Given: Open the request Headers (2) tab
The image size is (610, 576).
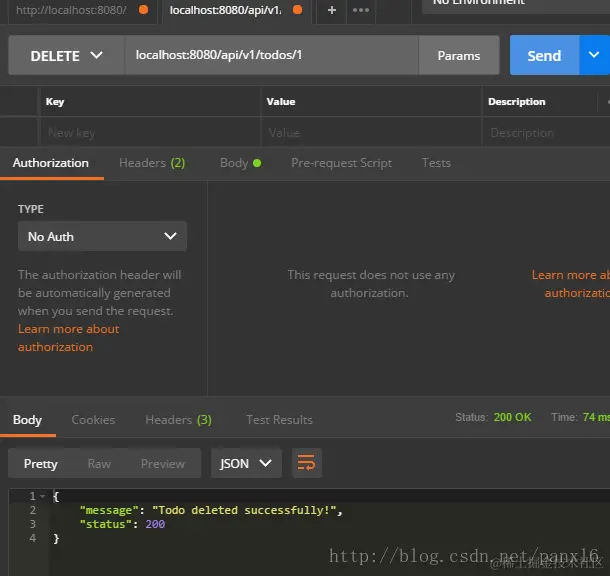Looking at the screenshot, I should 152,163.
